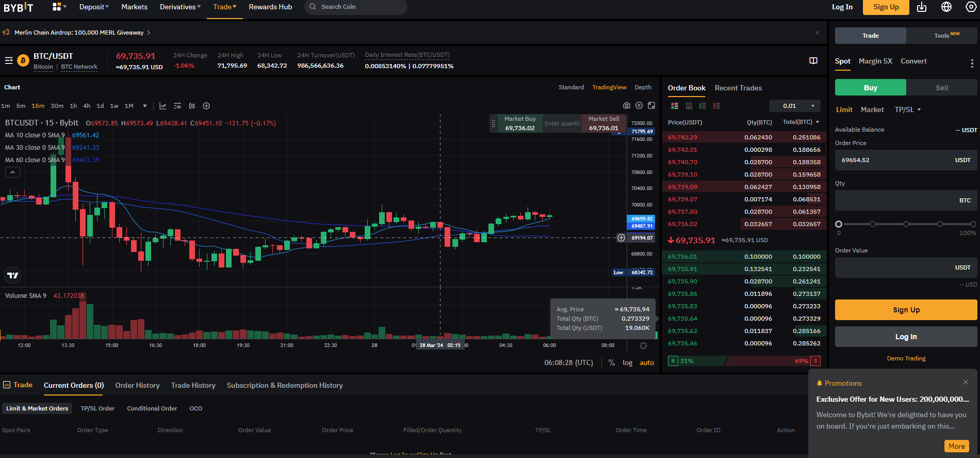
Task: Click Market Buy quick order button
Action: point(520,123)
